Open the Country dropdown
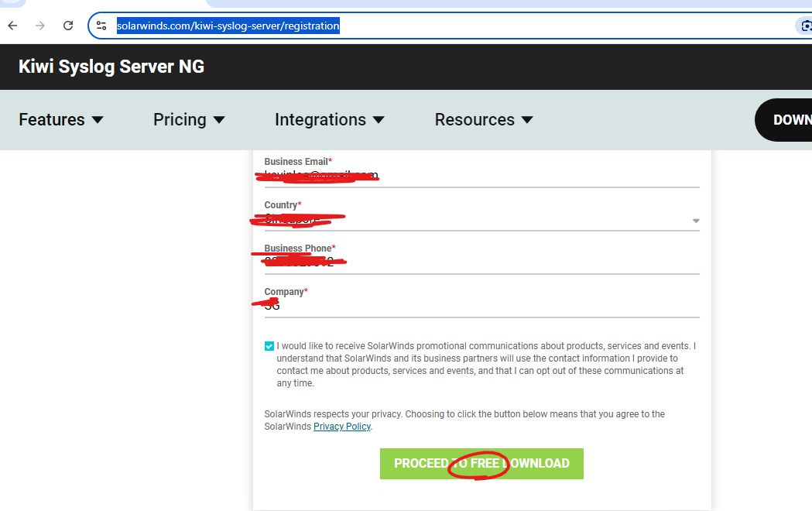 click(481, 220)
